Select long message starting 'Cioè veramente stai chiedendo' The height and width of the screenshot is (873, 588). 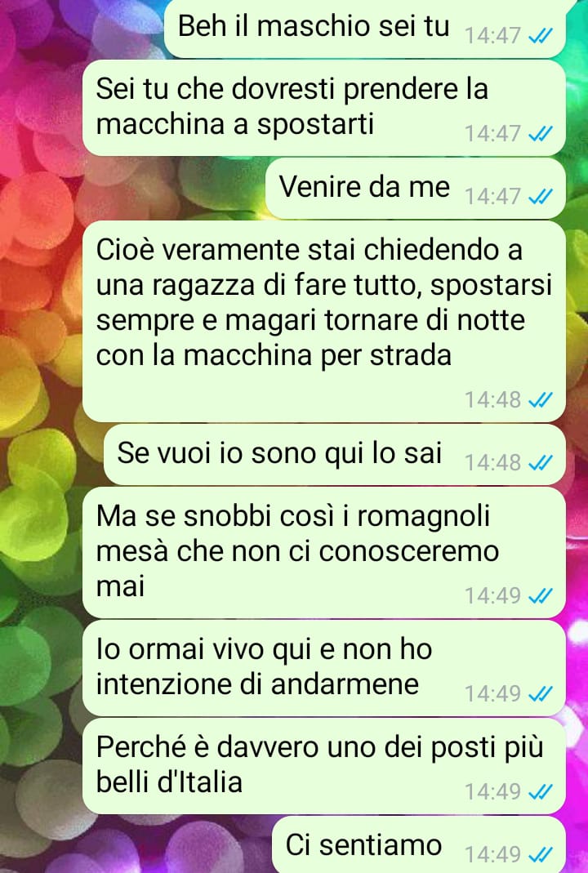tap(324, 321)
